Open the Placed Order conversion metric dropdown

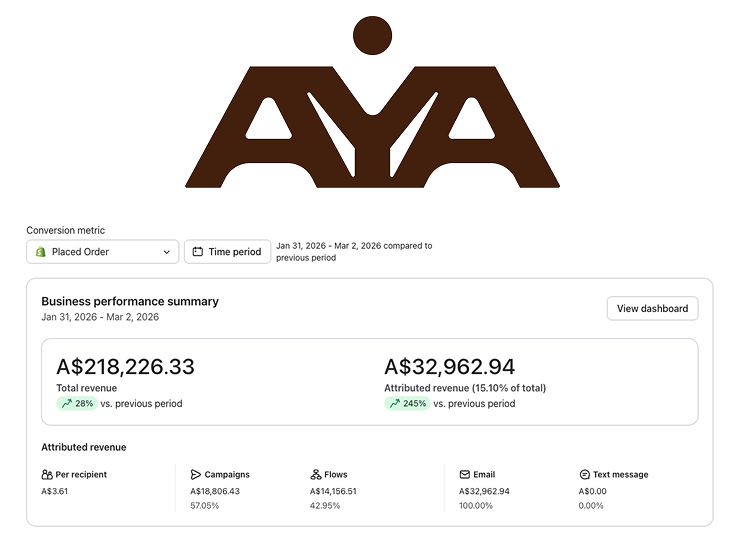[102, 252]
